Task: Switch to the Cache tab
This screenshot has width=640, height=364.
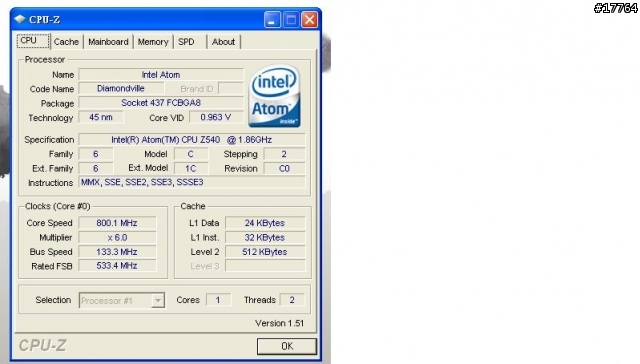Action: 66,42
